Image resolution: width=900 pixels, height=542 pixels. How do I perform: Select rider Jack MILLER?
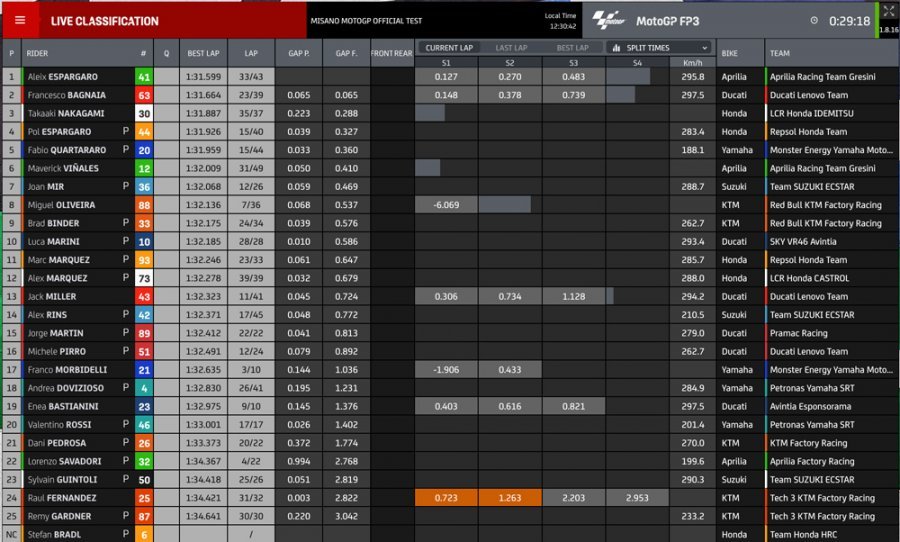(52, 296)
